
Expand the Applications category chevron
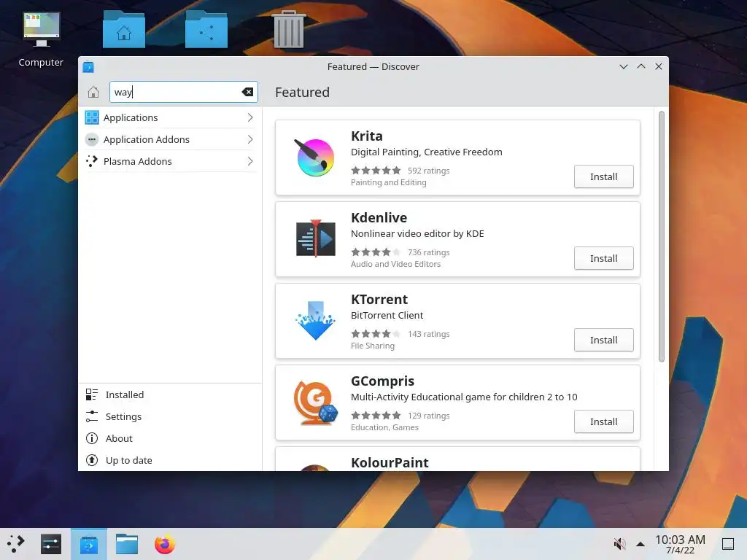point(250,117)
